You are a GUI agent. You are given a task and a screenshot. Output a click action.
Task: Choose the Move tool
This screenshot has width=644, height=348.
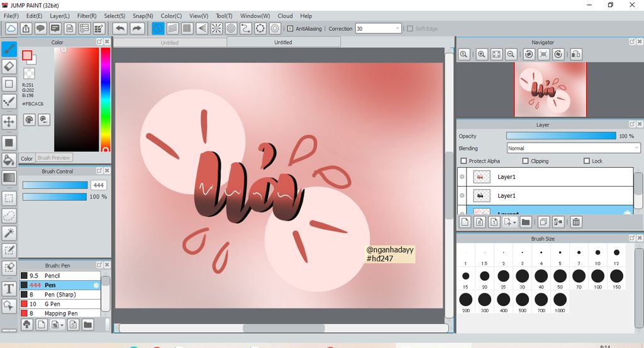9,122
